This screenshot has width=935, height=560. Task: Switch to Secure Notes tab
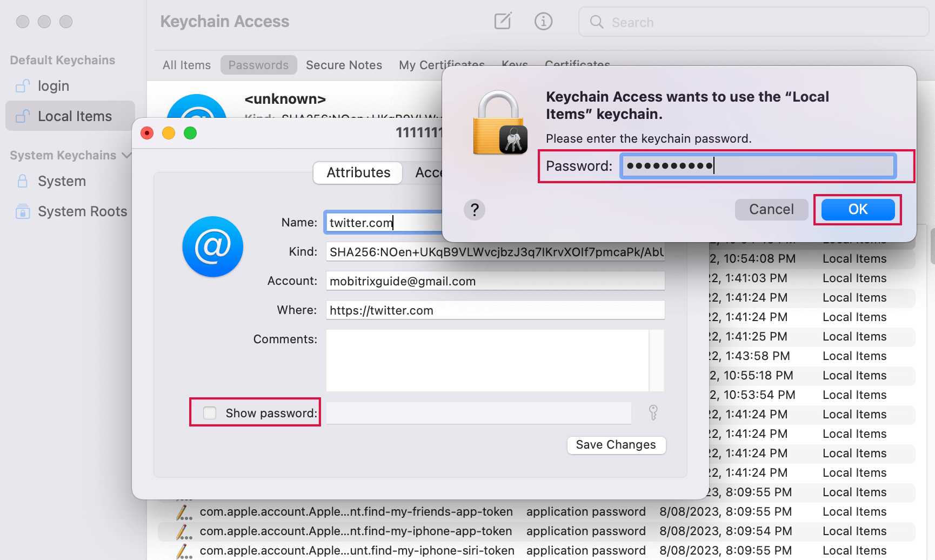click(344, 65)
